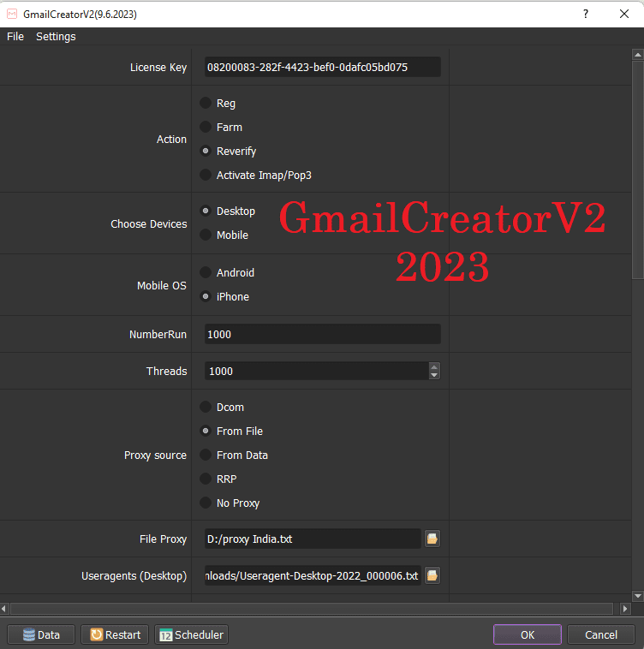Confirm with the OK button
This screenshot has height=649, width=644.
coord(528,634)
